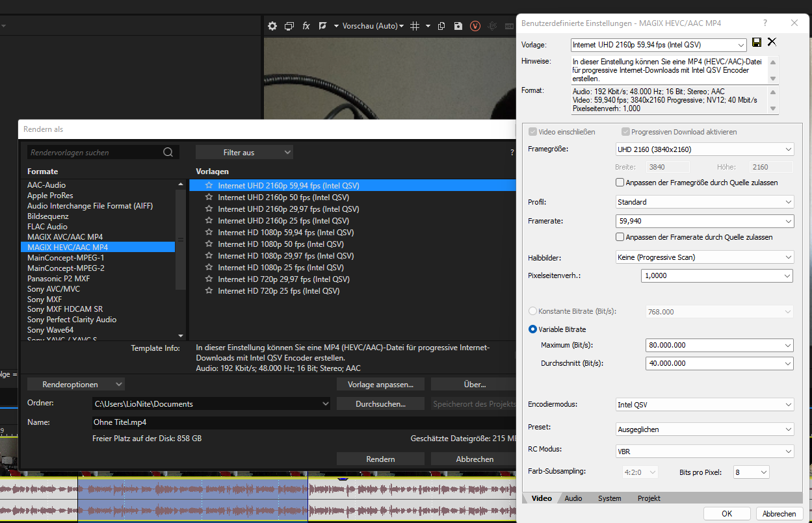Copy snapshot to clipboard icon

click(x=441, y=26)
